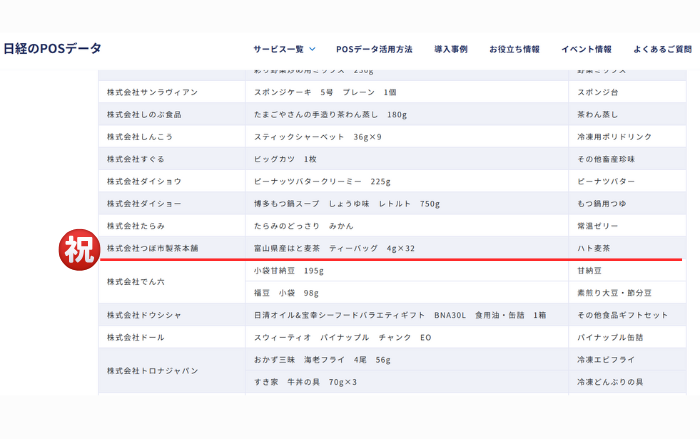Select the 冷凍エビフライ category cell
This screenshot has height=439, width=700.
tap(627, 360)
